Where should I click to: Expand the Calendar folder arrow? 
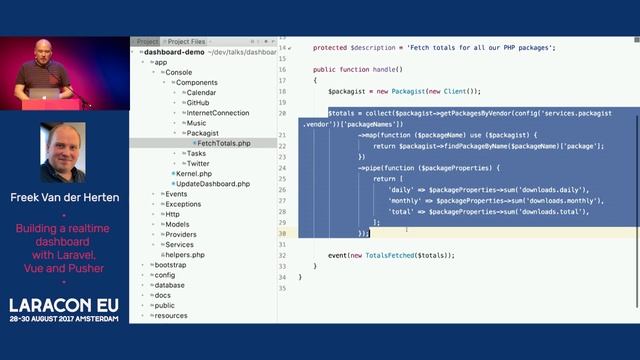click(175, 93)
